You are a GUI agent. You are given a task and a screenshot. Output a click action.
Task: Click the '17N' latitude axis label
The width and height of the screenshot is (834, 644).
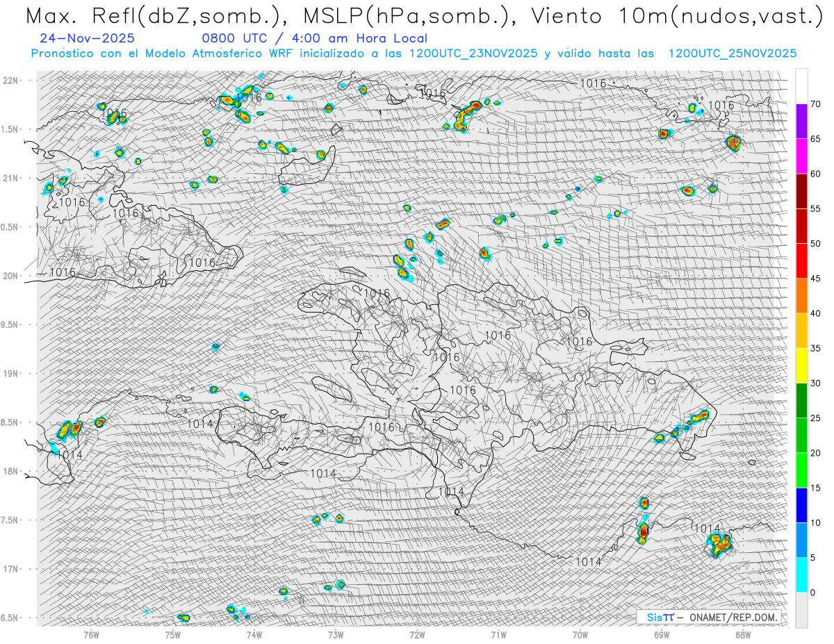click(10, 570)
